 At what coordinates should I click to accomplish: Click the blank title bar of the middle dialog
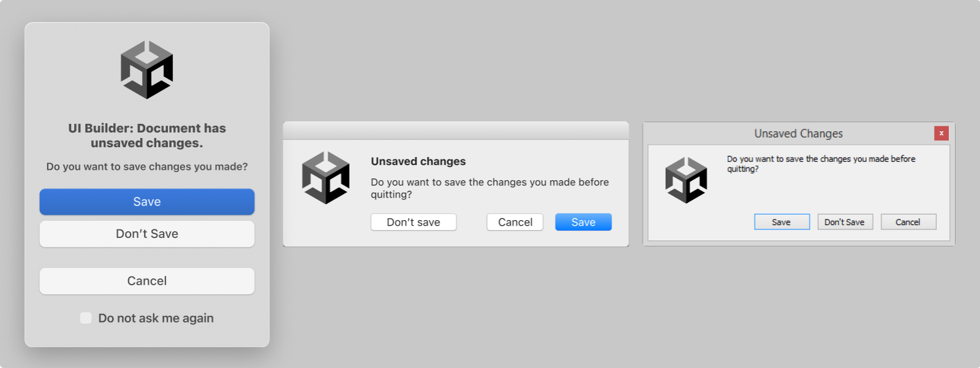(456, 130)
